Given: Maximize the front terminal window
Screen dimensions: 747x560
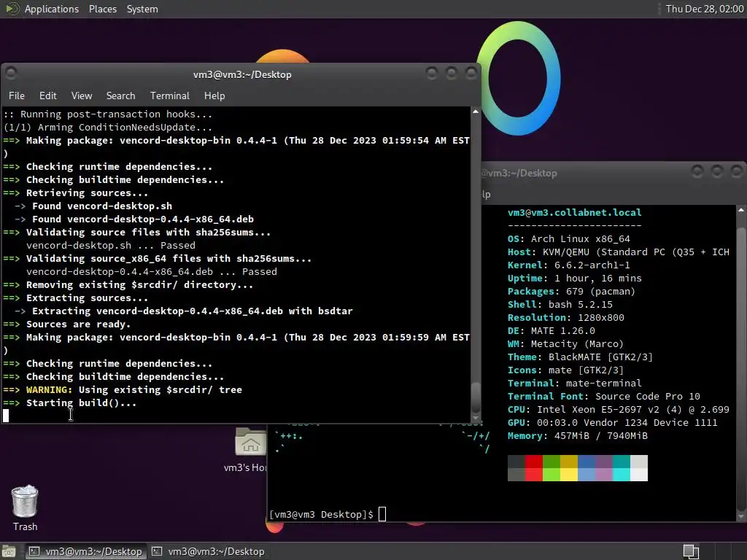Looking at the screenshot, I should 451,73.
